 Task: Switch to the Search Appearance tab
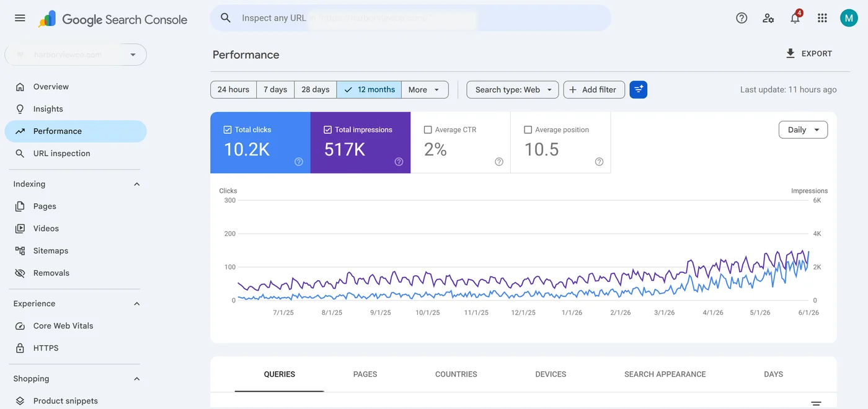[665, 374]
